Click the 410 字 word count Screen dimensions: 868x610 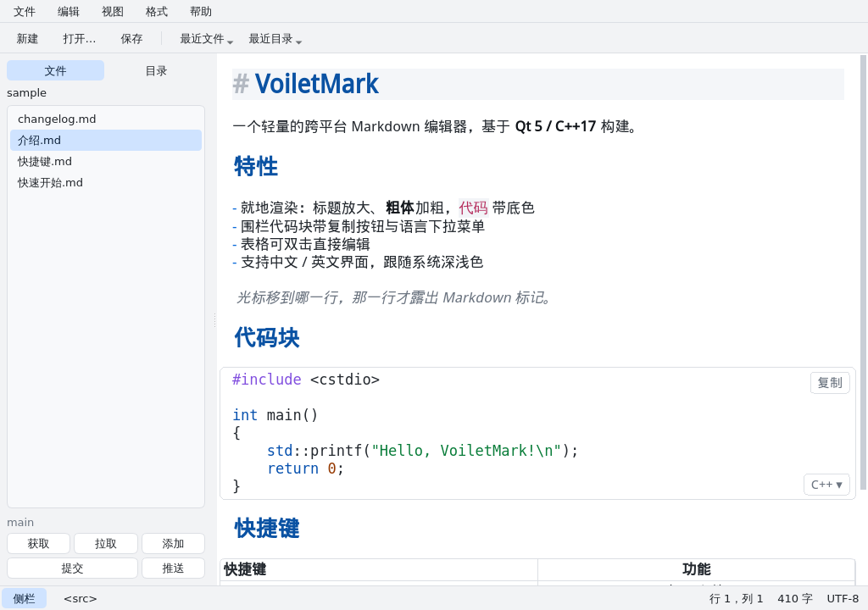click(x=795, y=598)
